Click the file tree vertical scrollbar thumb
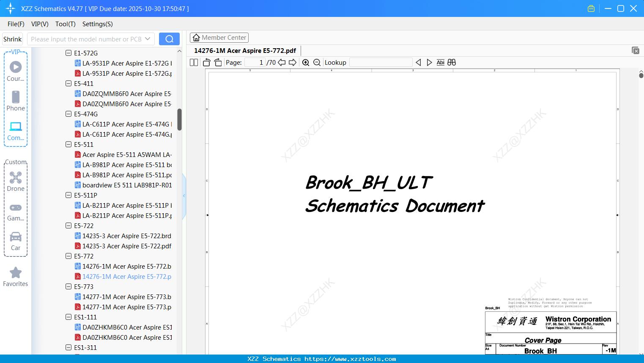The width and height of the screenshot is (644, 363). pos(179,120)
